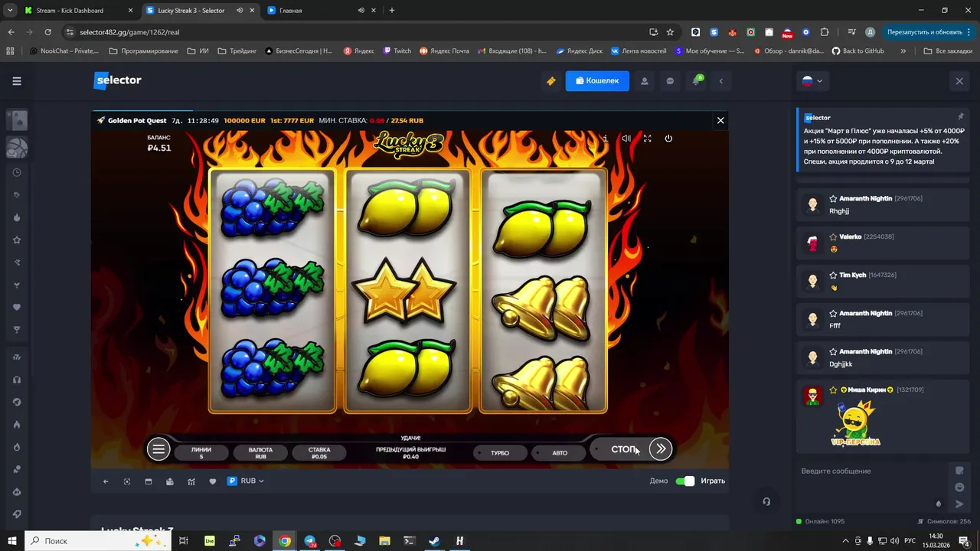Open Telegram from the taskbar
Screen dimensions: 980x551
coord(310,541)
